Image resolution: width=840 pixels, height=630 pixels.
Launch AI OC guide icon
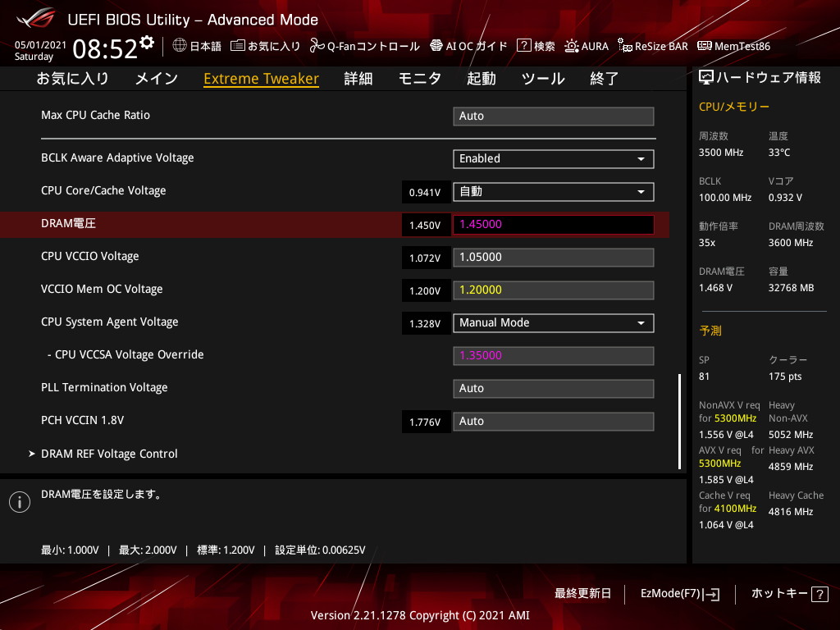point(436,46)
